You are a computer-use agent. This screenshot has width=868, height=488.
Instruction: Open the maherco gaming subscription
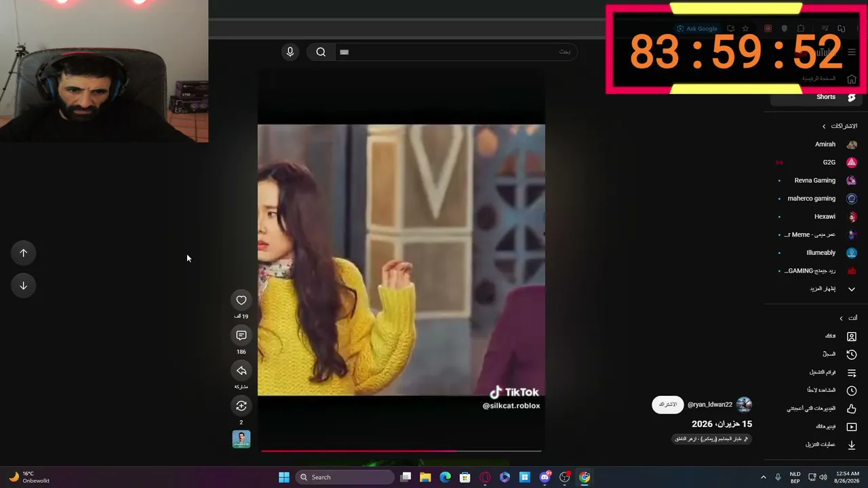click(x=816, y=199)
